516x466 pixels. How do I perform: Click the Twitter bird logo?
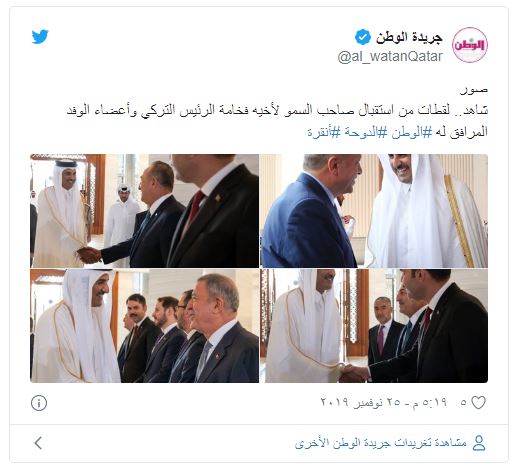[40, 37]
